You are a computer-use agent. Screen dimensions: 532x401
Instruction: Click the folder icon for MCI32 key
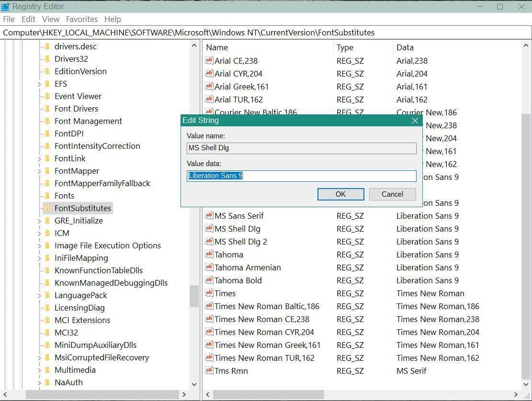pos(47,333)
